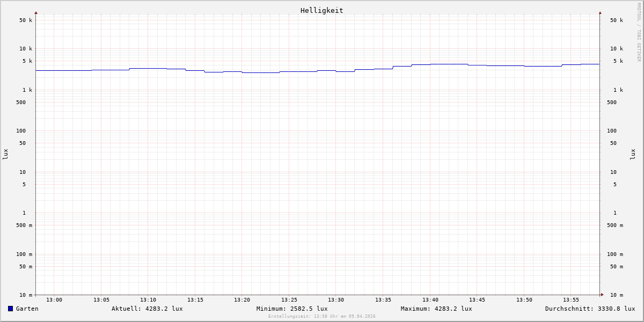Click the Erstellungszeit timestamp footer text
This screenshot has width=644, height=322.
[321, 317]
